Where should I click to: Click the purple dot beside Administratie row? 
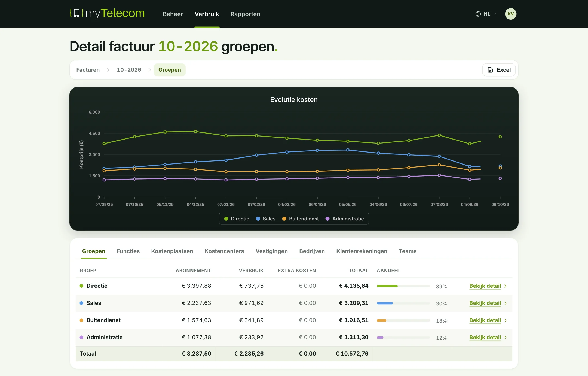[x=81, y=337]
